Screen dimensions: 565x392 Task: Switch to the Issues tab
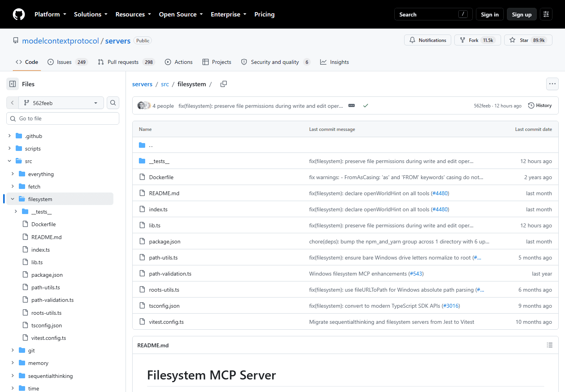pyautogui.click(x=67, y=62)
